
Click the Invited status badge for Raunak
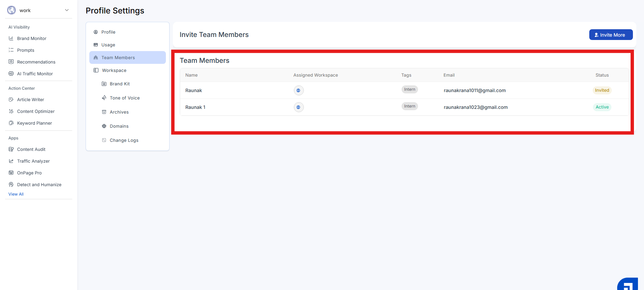602,90
